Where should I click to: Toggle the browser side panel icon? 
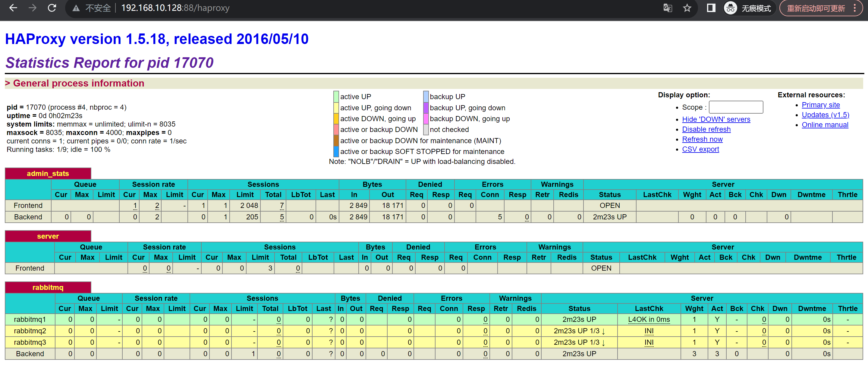coord(711,8)
